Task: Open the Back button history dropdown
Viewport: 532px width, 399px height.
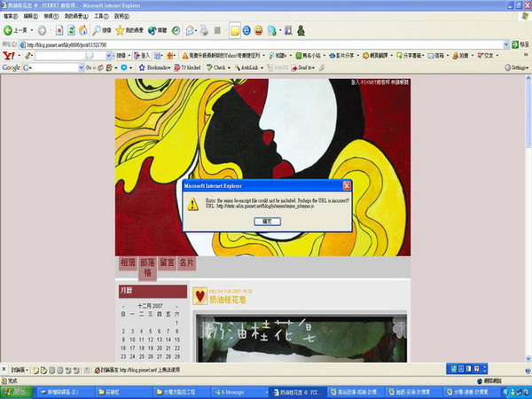Action: [x=32, y=30]
